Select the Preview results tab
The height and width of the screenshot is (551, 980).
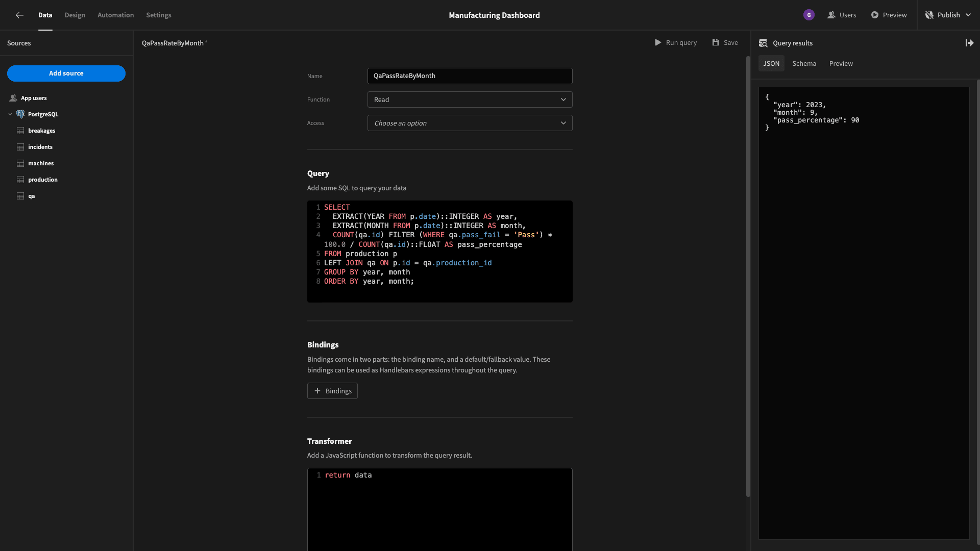coord(841,64)
